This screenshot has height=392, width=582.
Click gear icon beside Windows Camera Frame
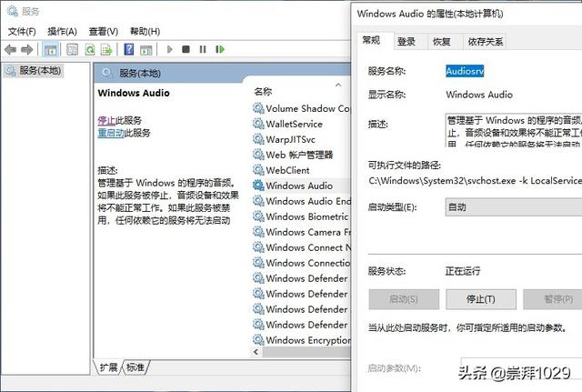258,232
